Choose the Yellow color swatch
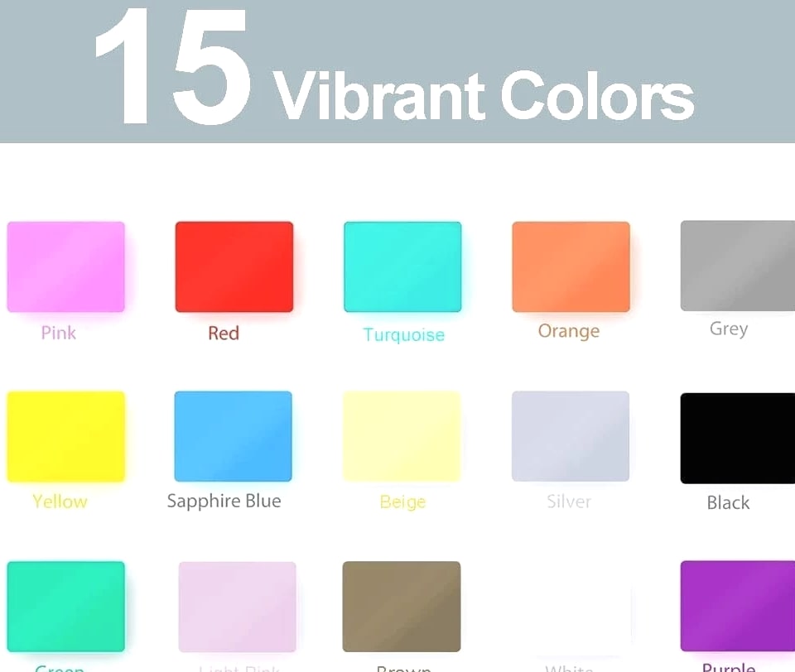The height and width of the screenshot is (672, 795). click(x=66, y=436)
